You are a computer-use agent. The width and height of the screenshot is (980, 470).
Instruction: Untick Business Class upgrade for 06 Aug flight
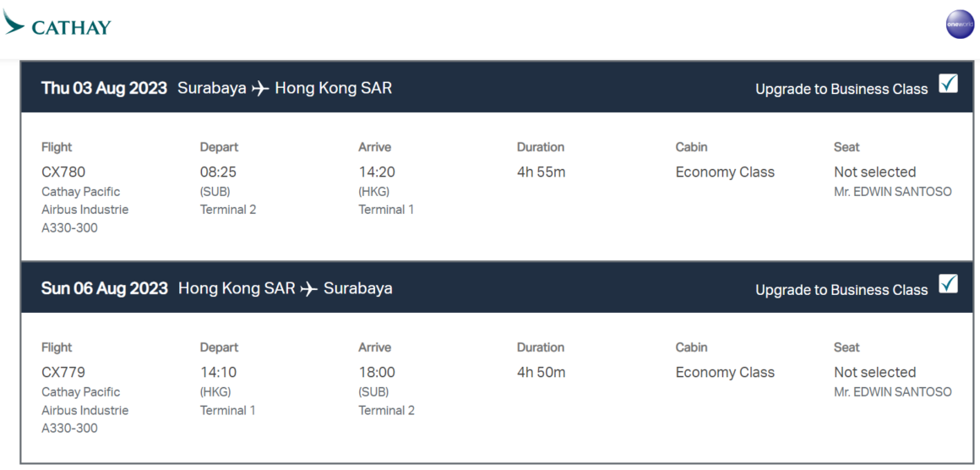[948, 283]
